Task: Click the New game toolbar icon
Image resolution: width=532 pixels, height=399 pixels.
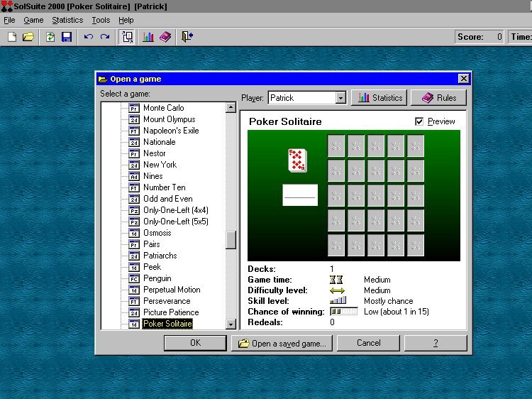Action: point(12,37)
